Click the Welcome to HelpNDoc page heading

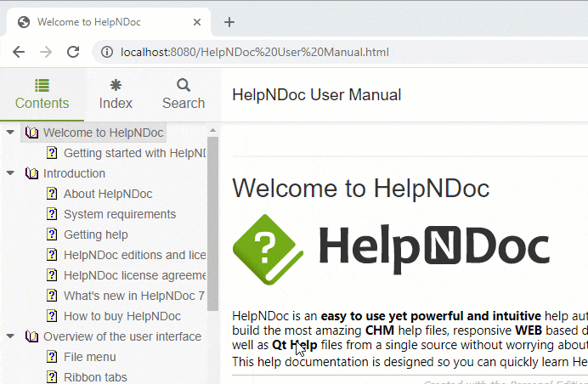point(361,188)
